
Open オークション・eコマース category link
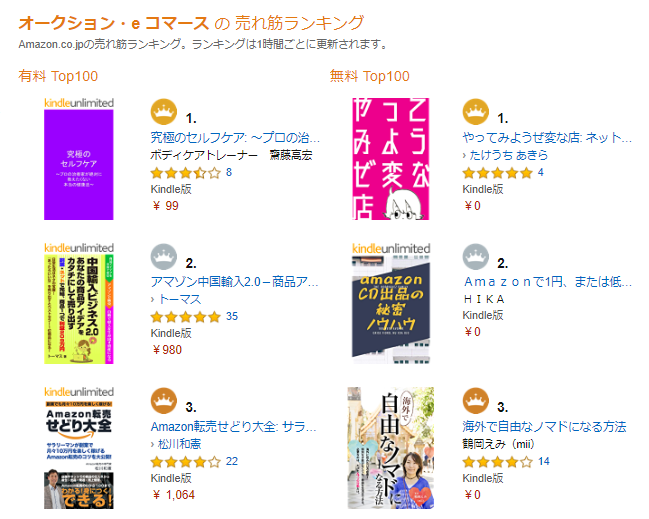pos(114,23)
